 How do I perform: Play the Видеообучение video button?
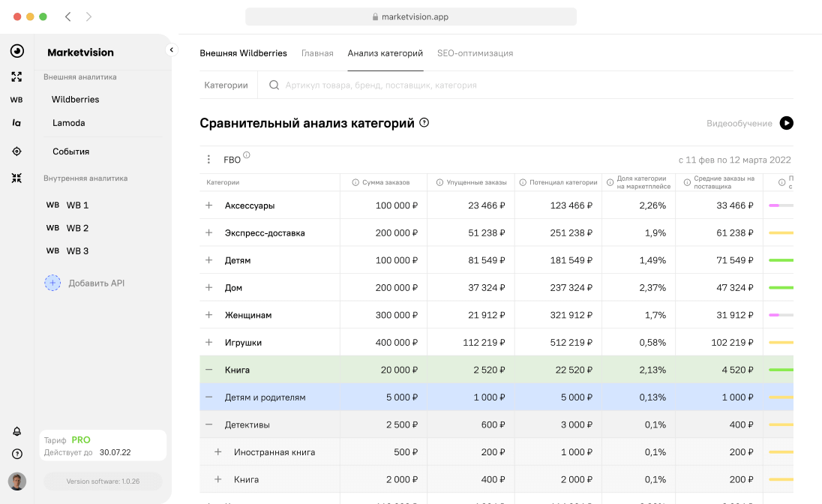pyautogui.click(x=786, y=123)
